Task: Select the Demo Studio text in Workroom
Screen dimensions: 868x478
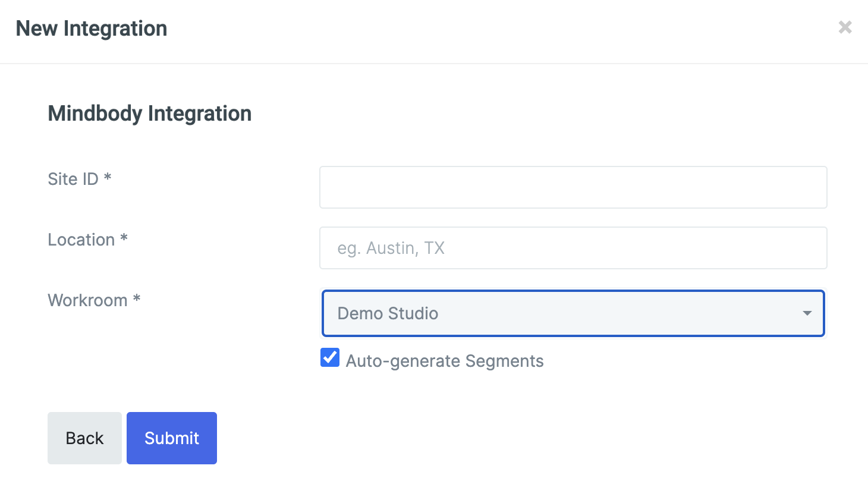Action: [388, 313]
